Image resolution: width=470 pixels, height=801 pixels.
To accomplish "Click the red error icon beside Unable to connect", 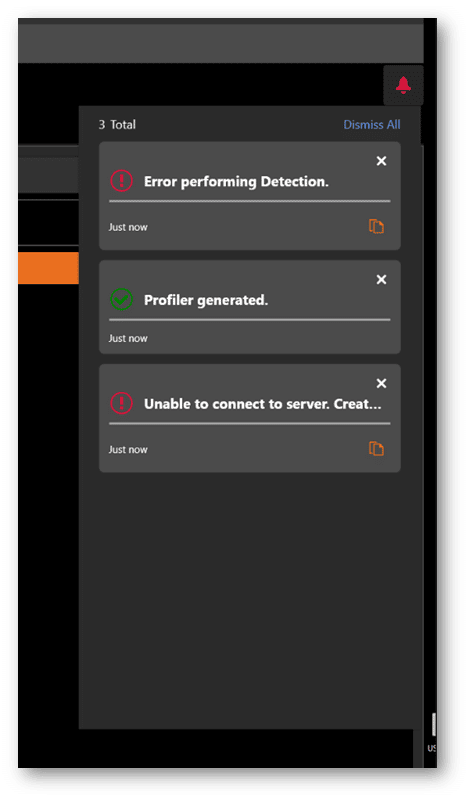I will [x=122, y=403].
